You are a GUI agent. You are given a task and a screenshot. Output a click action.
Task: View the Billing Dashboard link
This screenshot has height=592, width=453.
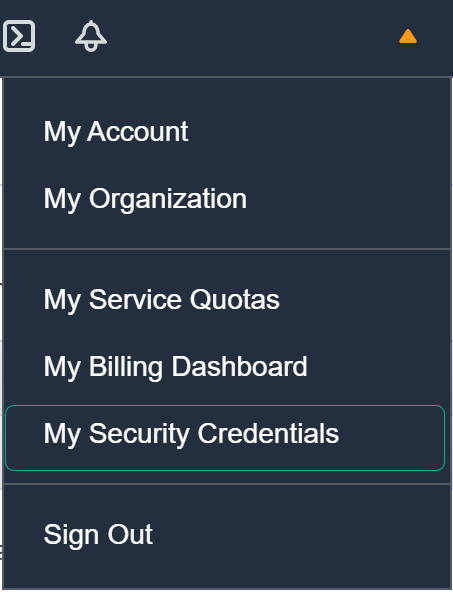(176, 367)
